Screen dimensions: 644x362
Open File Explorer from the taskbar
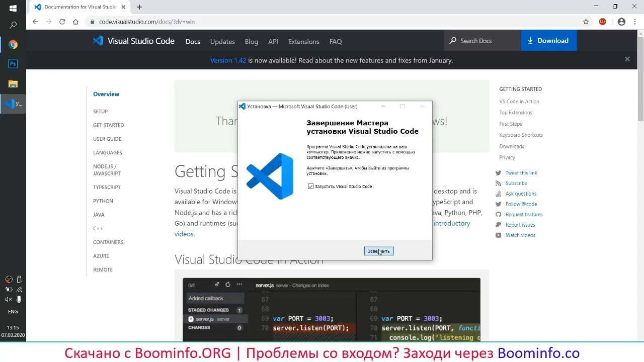[x=13, y=84]
